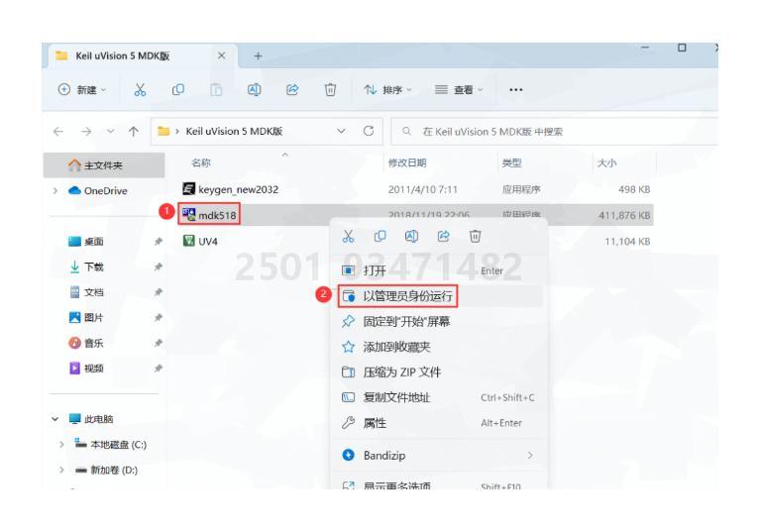Screen dimensions: 760x532
Task: Navigate up one folder level
Action: tap(134, 132)
